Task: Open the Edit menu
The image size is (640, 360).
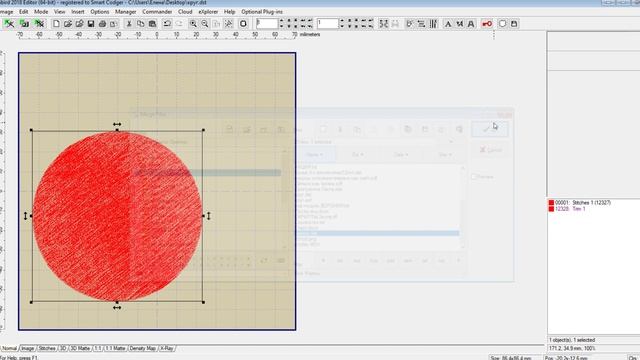Action: [24, 12]
